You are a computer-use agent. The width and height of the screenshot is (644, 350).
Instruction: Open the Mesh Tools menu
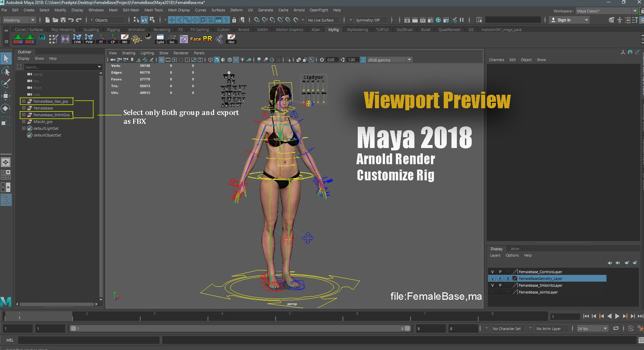[x=153, y=10]
